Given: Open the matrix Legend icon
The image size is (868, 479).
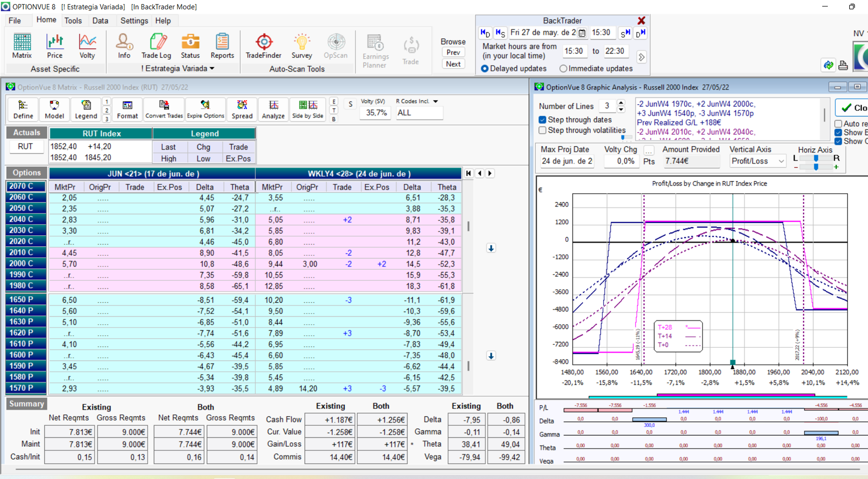Looking at the screenshot, I should [x=85, y=110].
